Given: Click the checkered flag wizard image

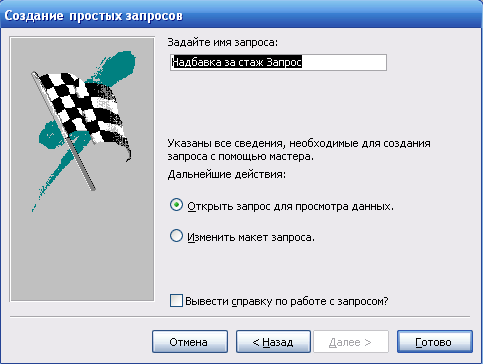Looking at the screenshot, I should coord(82,169).
